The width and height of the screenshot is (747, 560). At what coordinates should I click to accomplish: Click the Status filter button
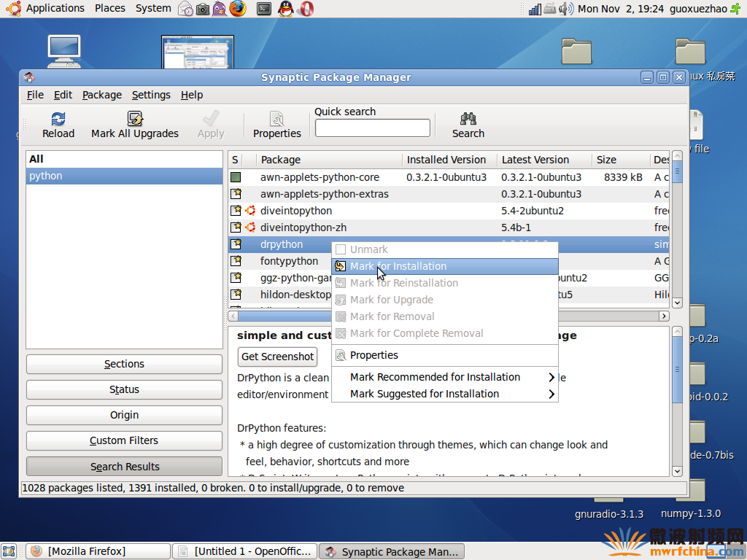point(124,389)
